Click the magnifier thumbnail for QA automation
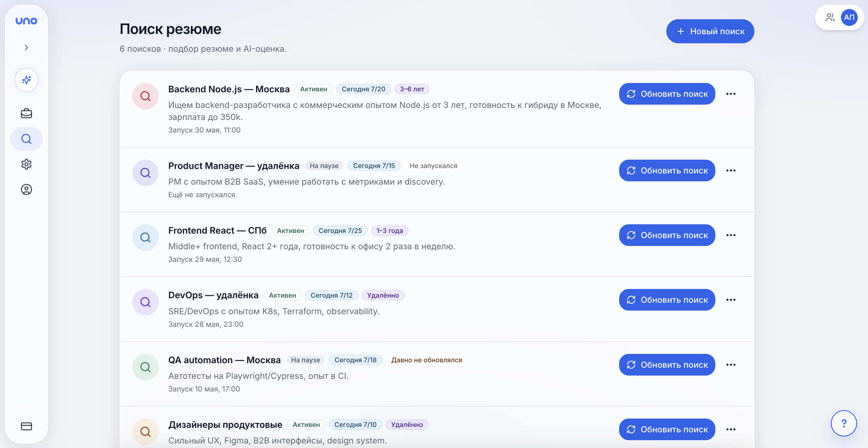Viewport: 868px width, 448px height. coord(145,367)
